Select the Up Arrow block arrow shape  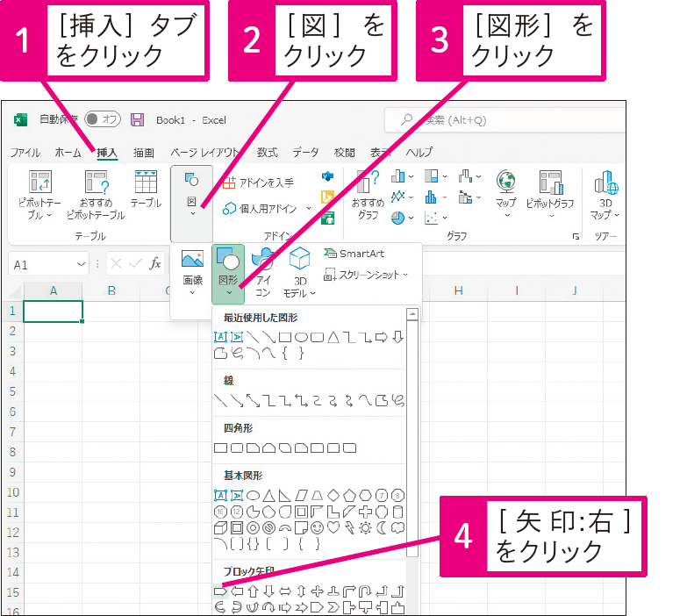pyautogui.click(x=253, y=591)
